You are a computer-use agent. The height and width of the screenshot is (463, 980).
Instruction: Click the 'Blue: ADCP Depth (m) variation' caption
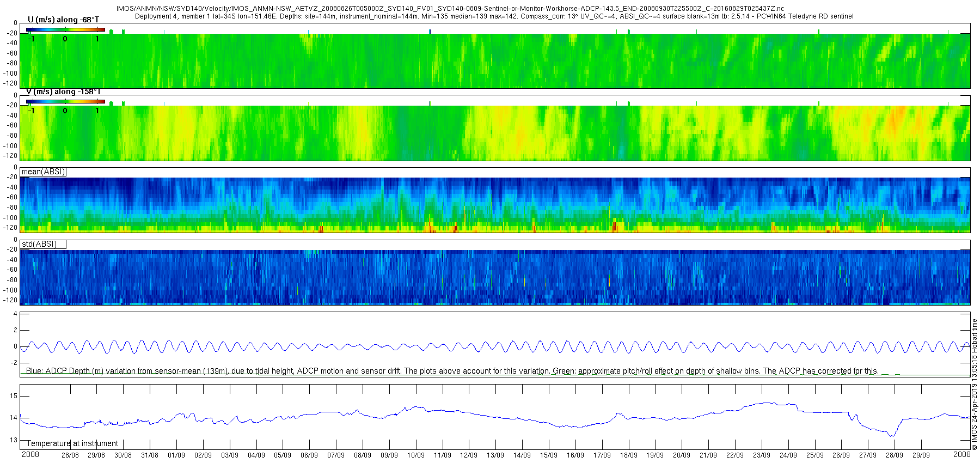coord(452,371)
